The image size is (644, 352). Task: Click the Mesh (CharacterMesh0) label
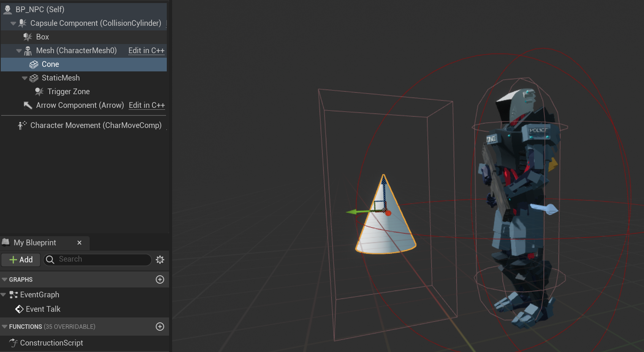[x=76, y=51]
